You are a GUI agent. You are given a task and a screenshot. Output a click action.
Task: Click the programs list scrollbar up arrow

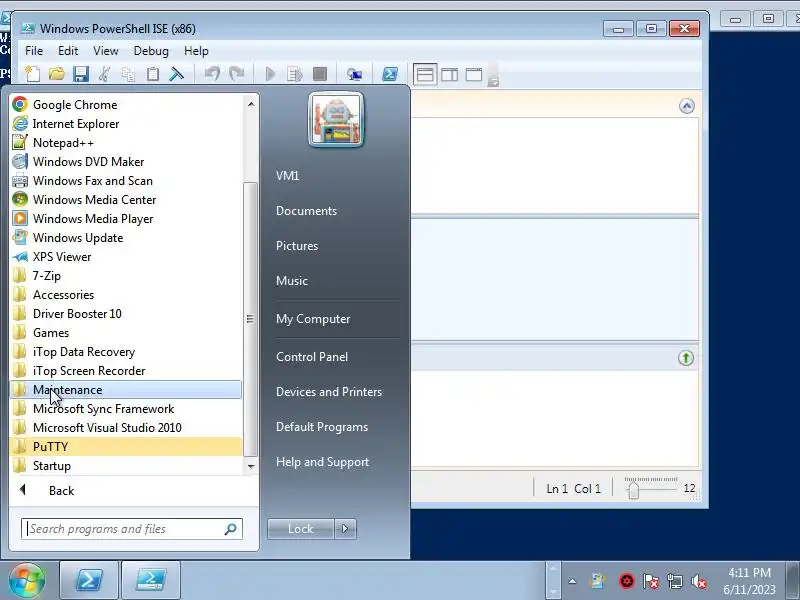(251, 104)
